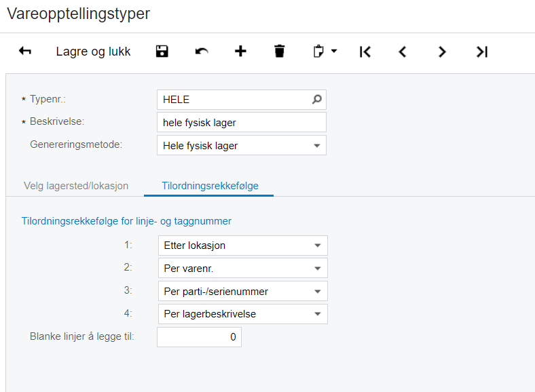Viewport: 535px width, 392px height.
Task: Add a new record with plus icon
Action: [x=240, y=51]
